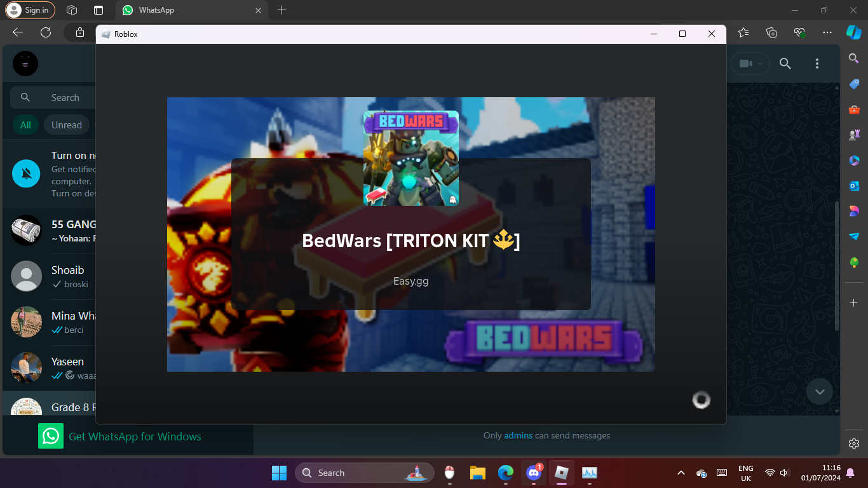Screen dimensions: 868x488
Task: Click the WhatsApp chat search field
Action: tap(53, 98)
